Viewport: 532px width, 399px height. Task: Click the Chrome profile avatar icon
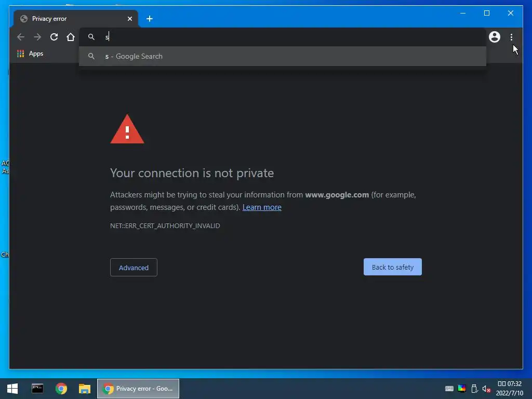click(495, 37)
